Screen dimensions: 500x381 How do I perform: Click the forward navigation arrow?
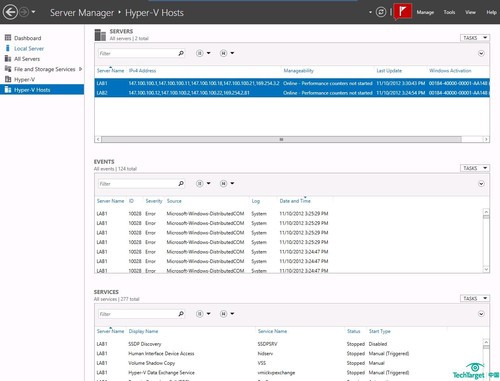tap(24, 12)
